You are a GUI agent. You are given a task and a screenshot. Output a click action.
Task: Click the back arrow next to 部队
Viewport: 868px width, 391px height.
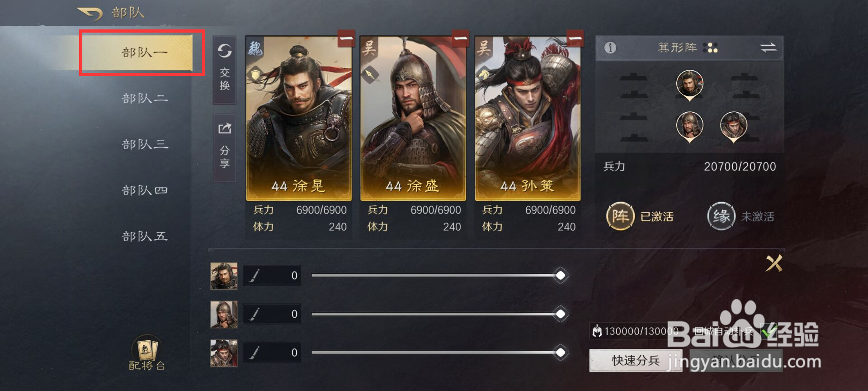pos(89,13)
